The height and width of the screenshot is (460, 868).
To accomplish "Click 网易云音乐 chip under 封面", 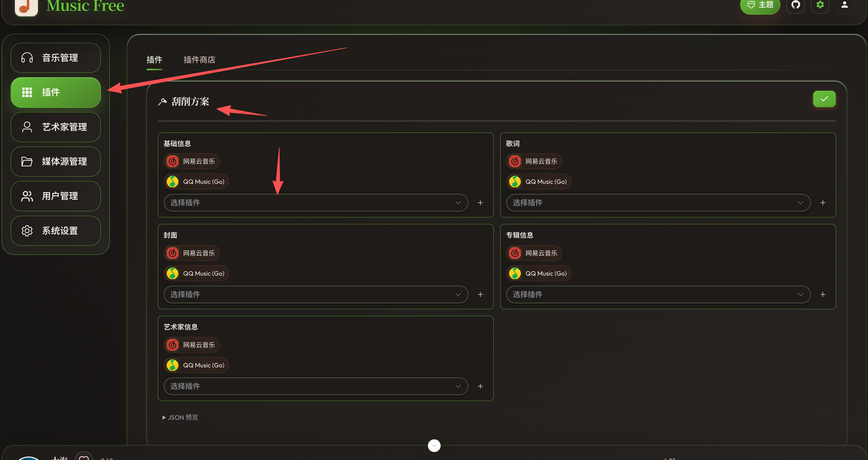I will coord(191,253).
